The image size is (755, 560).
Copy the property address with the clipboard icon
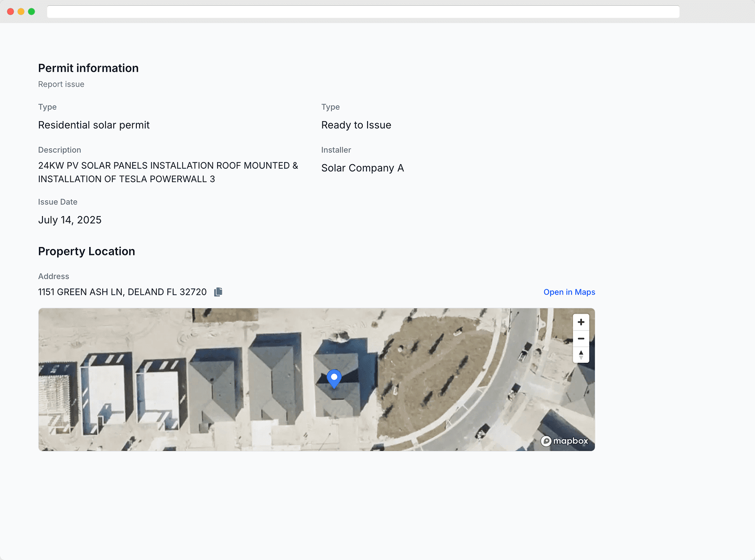(218, 292)
